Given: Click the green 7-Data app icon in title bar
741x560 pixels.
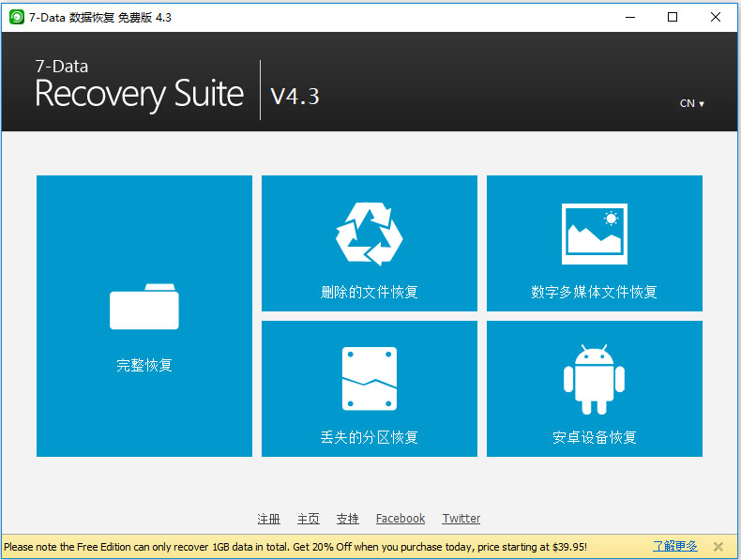Looking at the screenshot, I should pyautogui.click(x=17, y=18).
